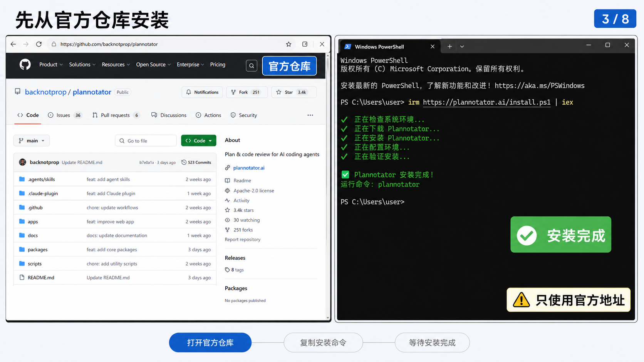View the Apache-2.0 license
This screenshot has width=644, height=362.
[x=254, y=190]
